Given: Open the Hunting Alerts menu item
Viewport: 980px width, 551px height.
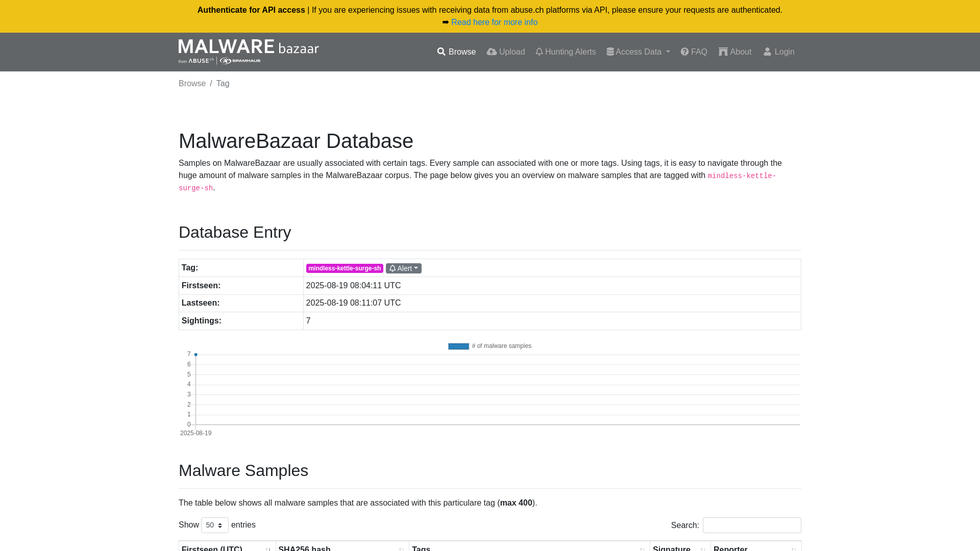Looking at the screenshot, I should click(x=566, y=52).
